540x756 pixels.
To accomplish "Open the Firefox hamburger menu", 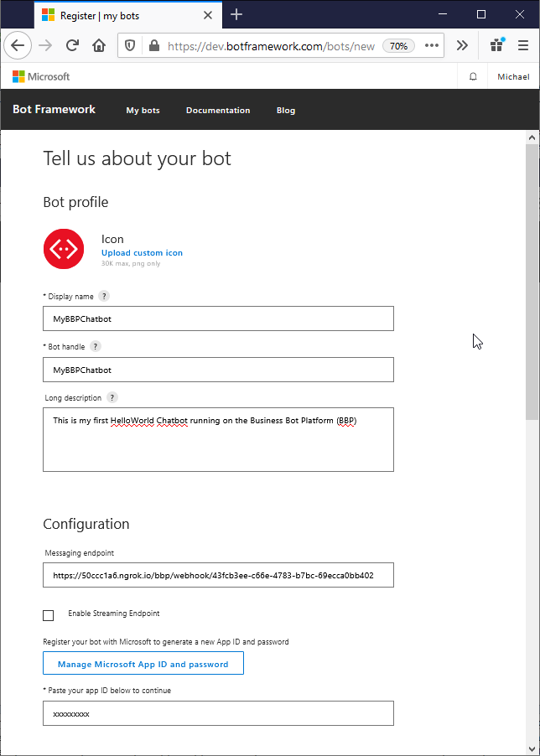I will [523, 46].
